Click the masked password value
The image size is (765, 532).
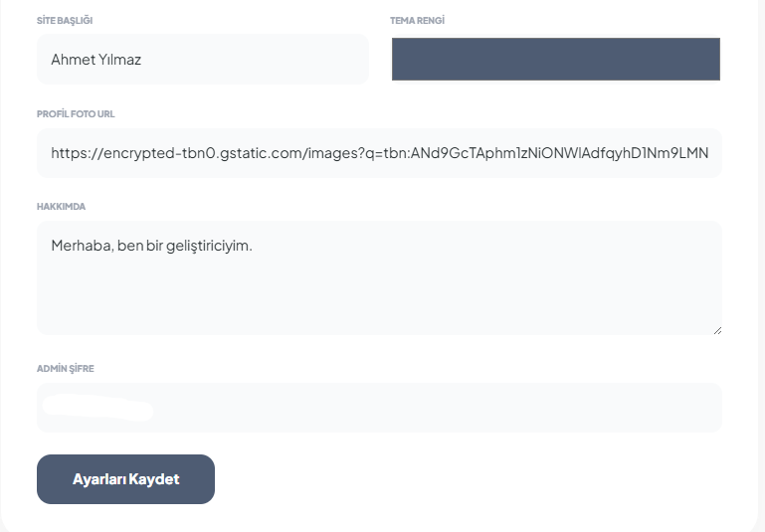(98, 408)
